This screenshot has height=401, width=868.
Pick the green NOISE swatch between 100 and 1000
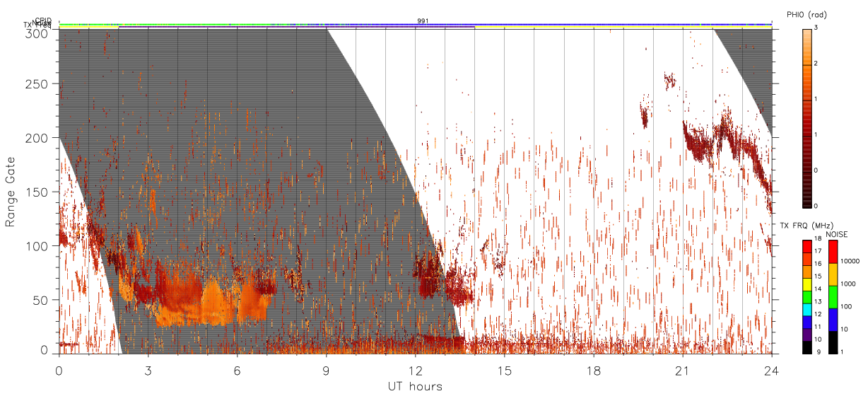click(833, 297)
